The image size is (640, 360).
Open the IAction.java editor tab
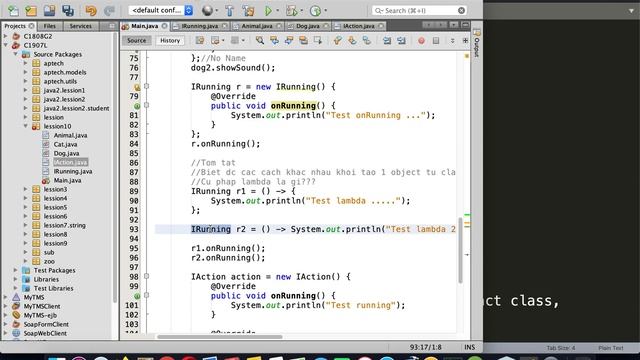click(x=358, y=26)
